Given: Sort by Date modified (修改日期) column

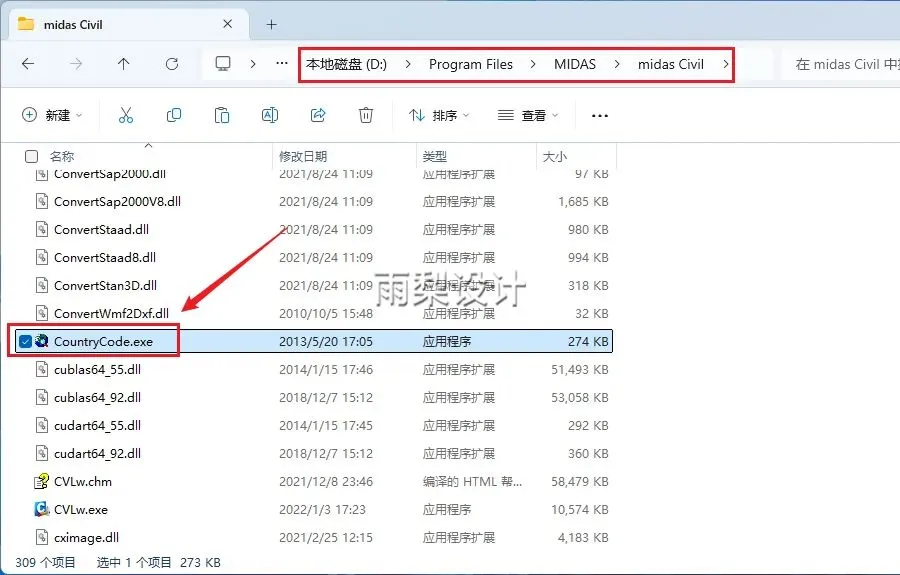Looking at the screenshot, I should 303,156.
